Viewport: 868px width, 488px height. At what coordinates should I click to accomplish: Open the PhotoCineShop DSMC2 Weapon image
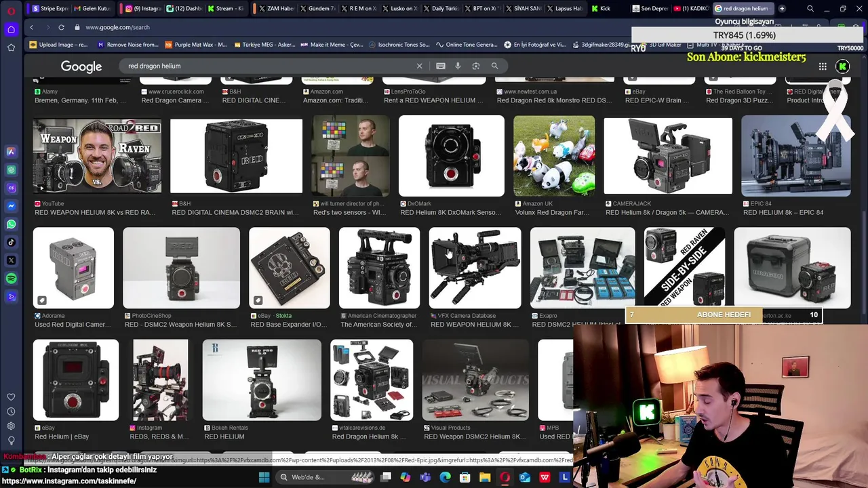coord(181,268)
